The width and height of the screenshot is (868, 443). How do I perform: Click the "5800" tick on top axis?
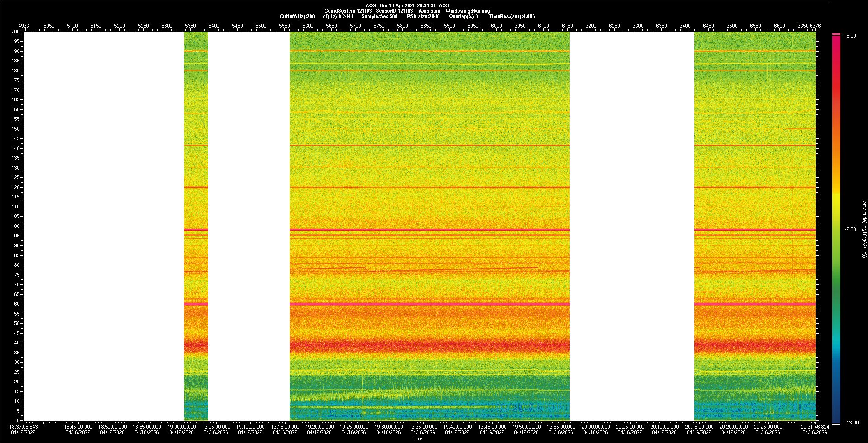coord(402,26)
